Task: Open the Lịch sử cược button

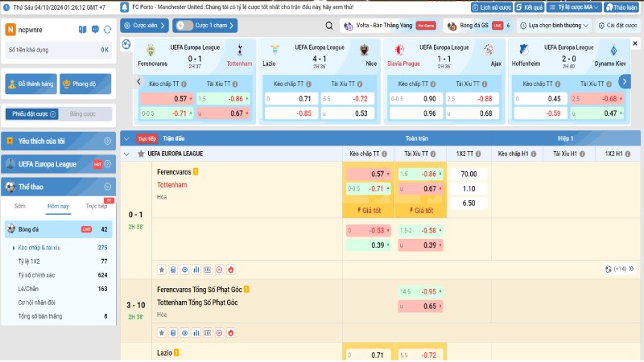Action: (x=492, y=7)
